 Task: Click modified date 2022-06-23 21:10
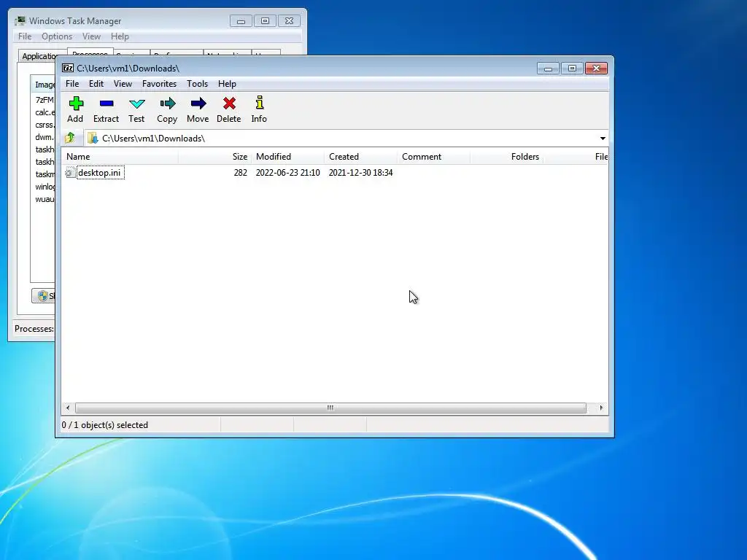pyautogui.click(x=287, y=172)
